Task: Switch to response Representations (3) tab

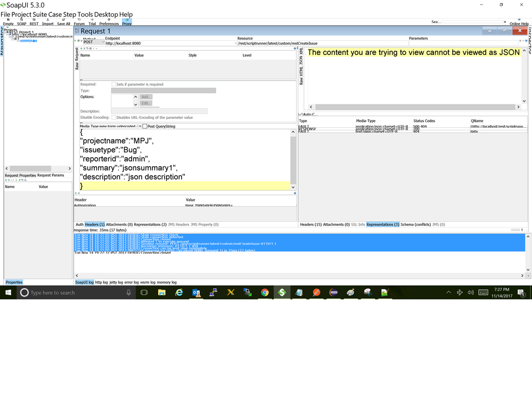Action: coord(383,225)
